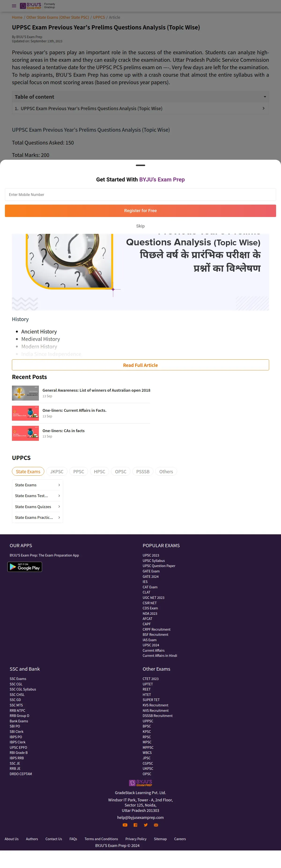
Task: Open WBCS footer link
Action: click(x=147, y=752)
